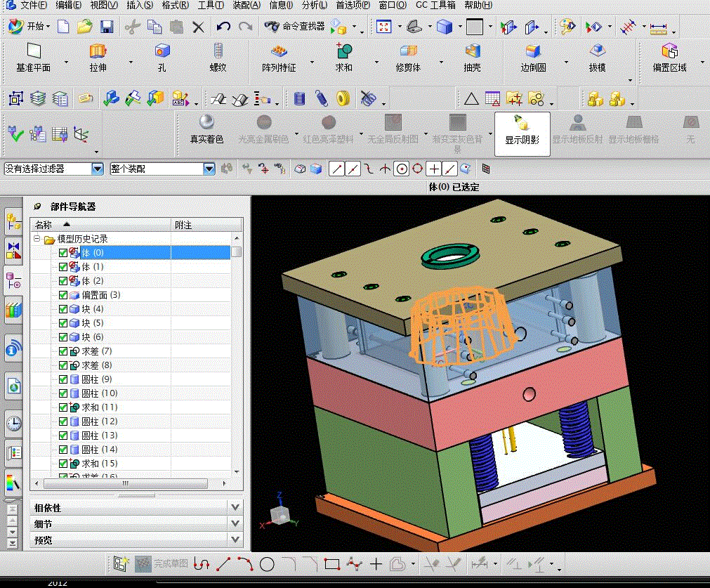
Task: Click the 显示阴影 button
Action: tap(522, 130)
